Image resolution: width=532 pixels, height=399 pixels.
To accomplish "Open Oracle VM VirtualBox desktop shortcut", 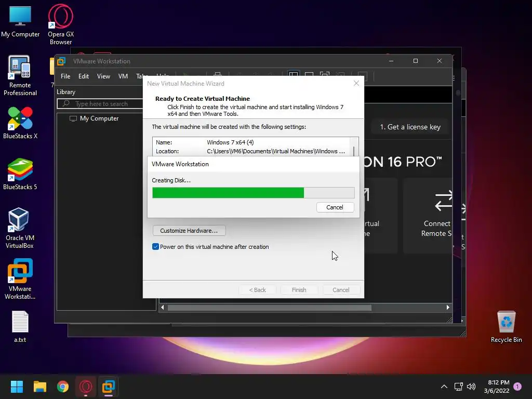I will click(x=20, y=228).
